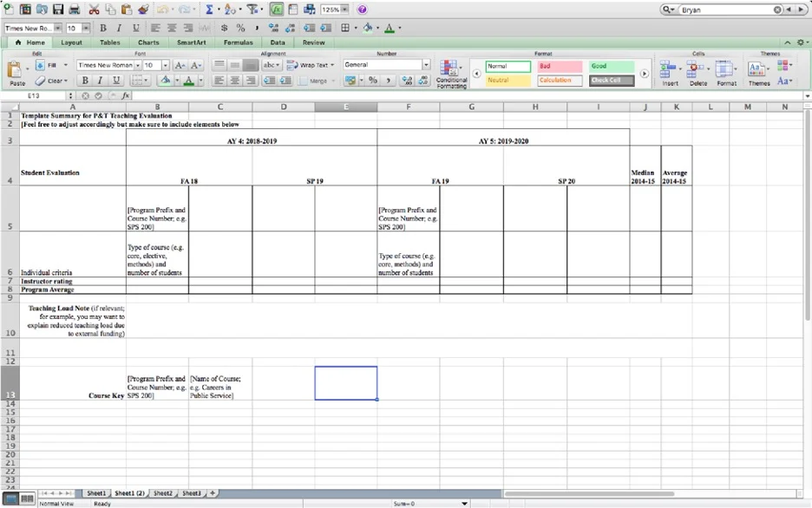The image size is (812, 508).
Task: Select the Sheet2 worksheet tab
Action: 162,493
